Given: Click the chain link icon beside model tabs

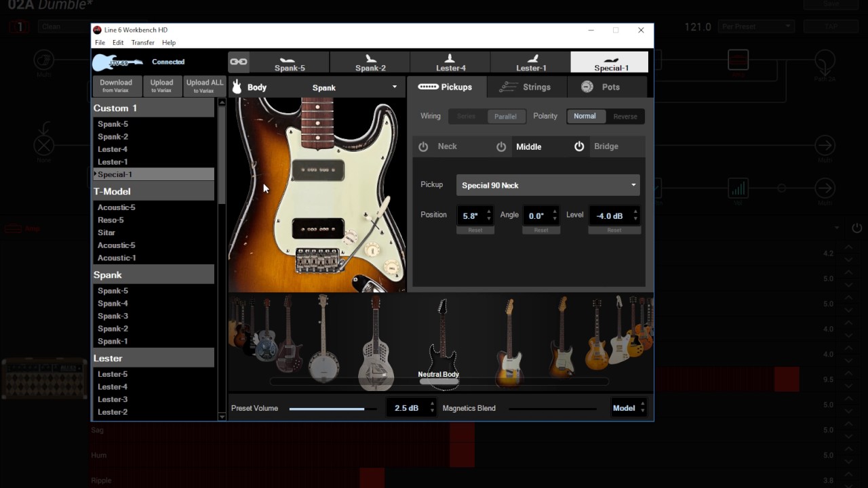Looking at the screenshot, I should [238, 62].
